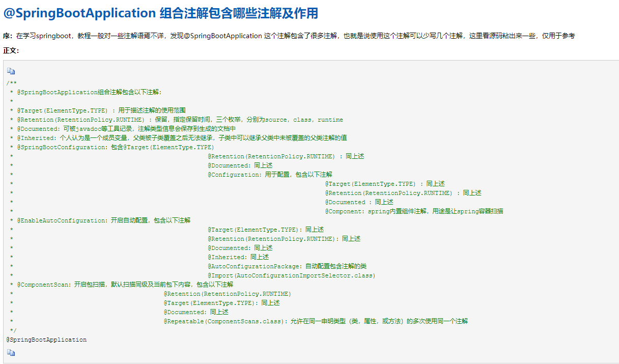Click the '@Configuration: 用于配置, 包含以下注解' line
The width and height of the screenshot is (619, 364).
tap(270, 175)
